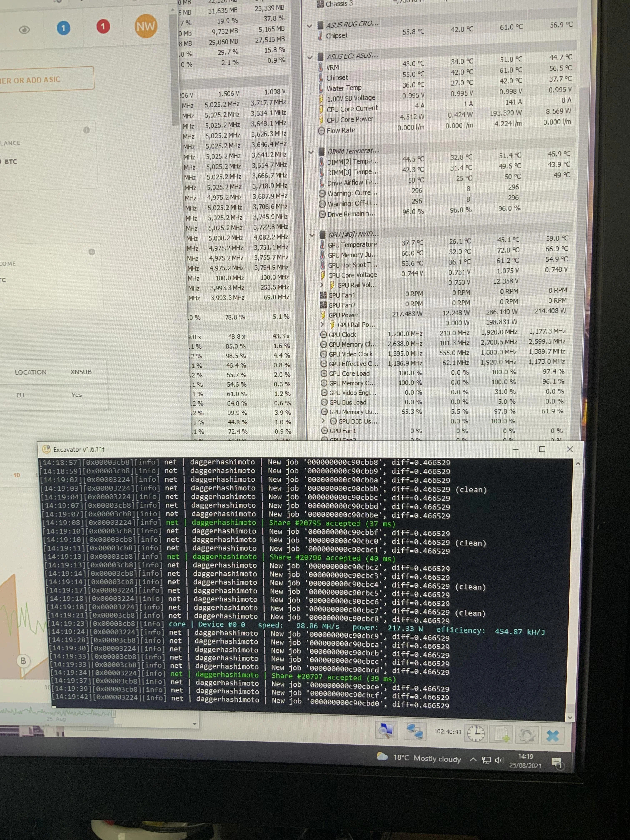Viewport: 630px width, 840px height.
Task: Click the chart range slider handle below graph
Action: 114,714
